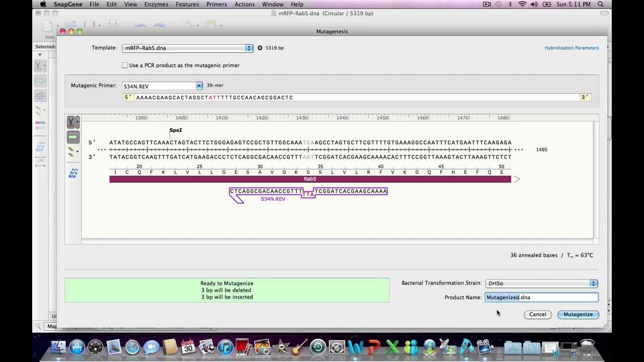
Task: Click the SpeI enzyme site label
Action: click(176, 130)
